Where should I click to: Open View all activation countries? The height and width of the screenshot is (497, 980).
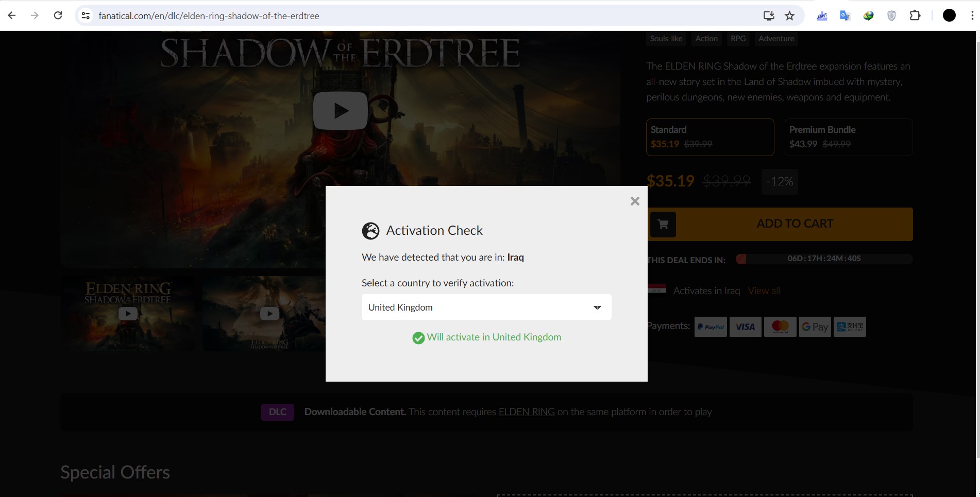coord(764,291)
